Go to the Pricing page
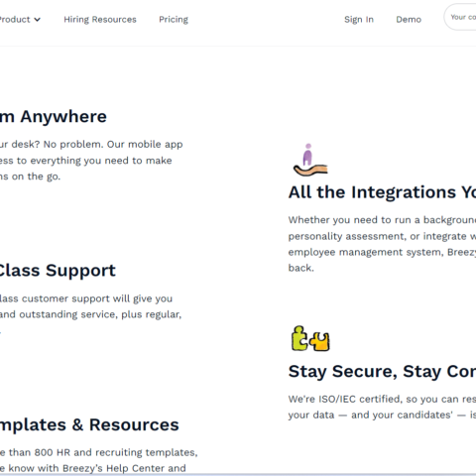 [x=174, y=20]
